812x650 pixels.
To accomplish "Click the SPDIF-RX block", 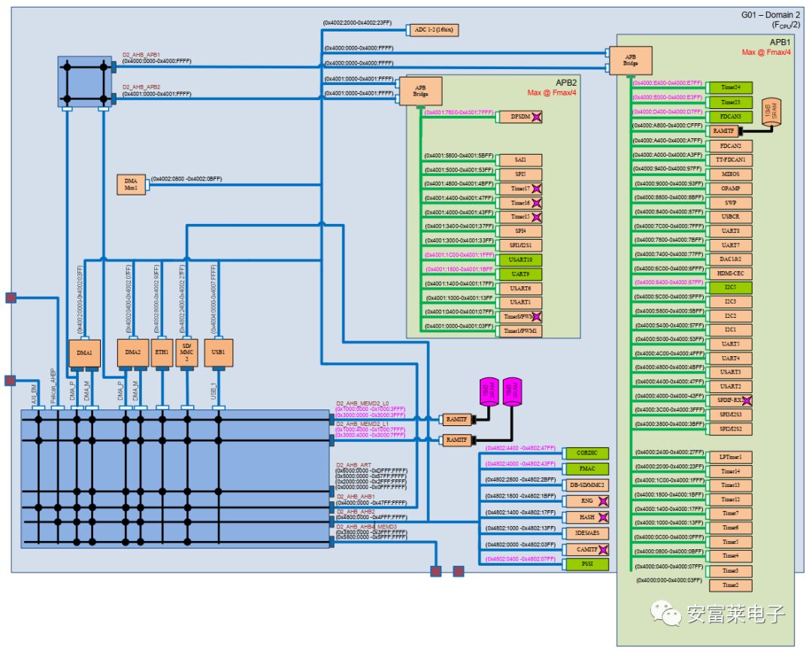I will point(730,401).
